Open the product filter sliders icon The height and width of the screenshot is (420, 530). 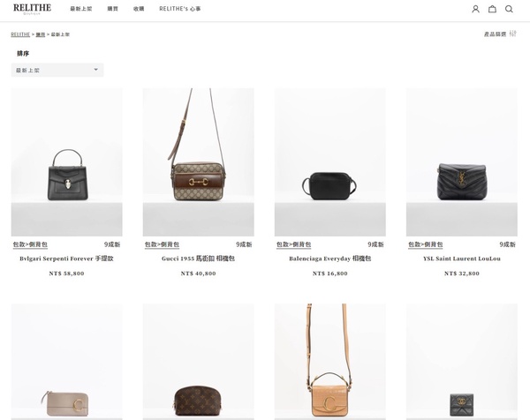point(513,34)
